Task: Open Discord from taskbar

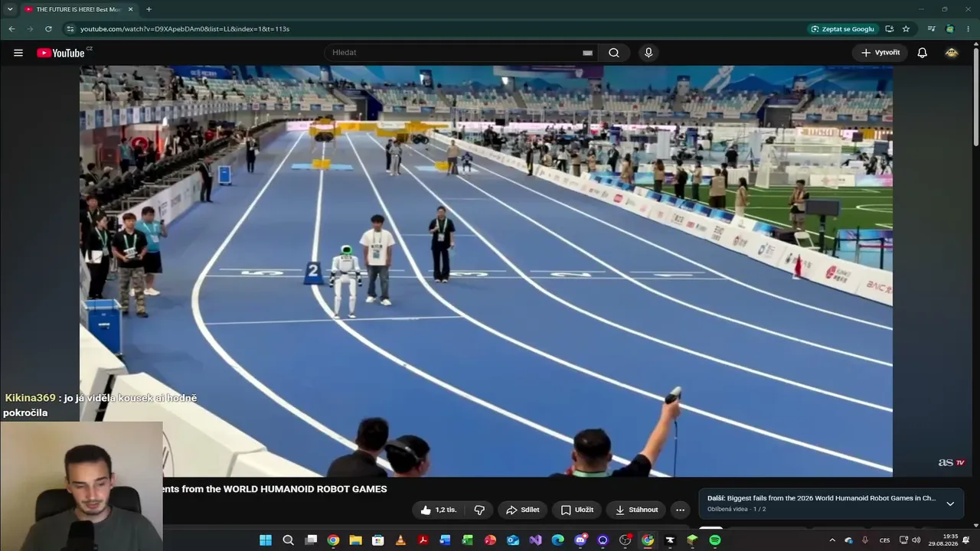Action: pyautogui.click(x=580, y=540)
